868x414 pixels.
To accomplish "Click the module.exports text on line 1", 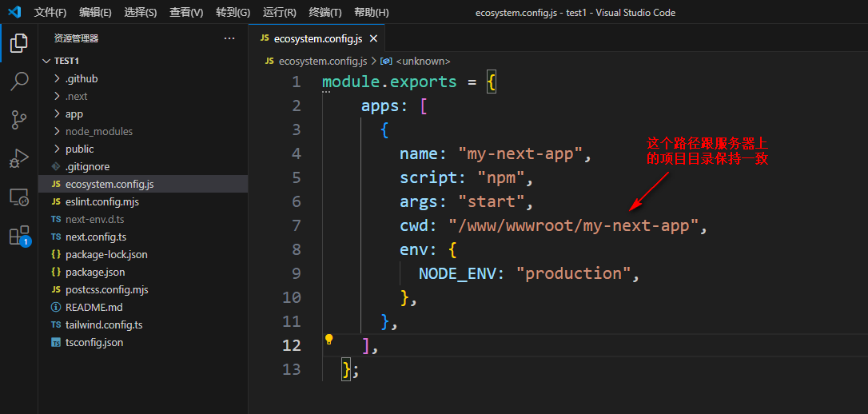I will tap(390, 82).
